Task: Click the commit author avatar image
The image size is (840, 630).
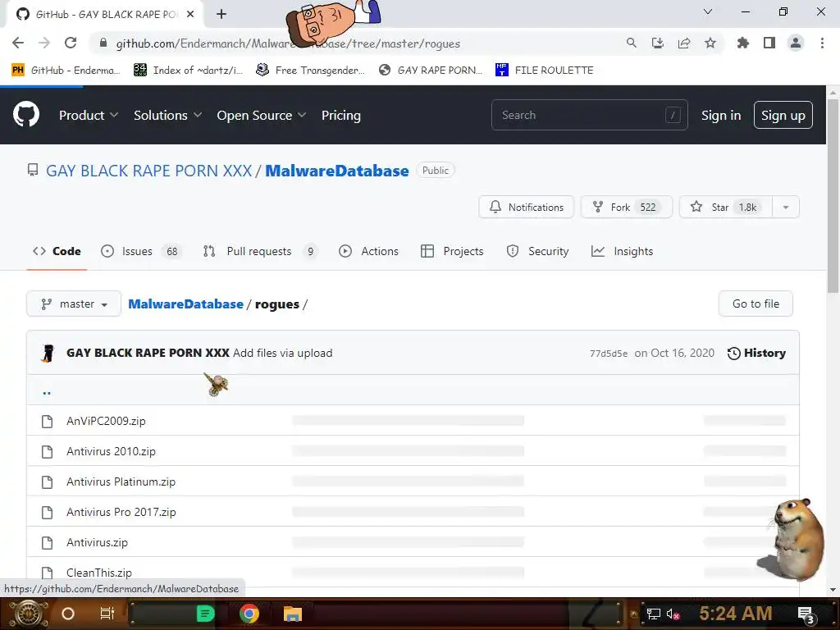Action: pyautogui.click(x=48, y=353)
